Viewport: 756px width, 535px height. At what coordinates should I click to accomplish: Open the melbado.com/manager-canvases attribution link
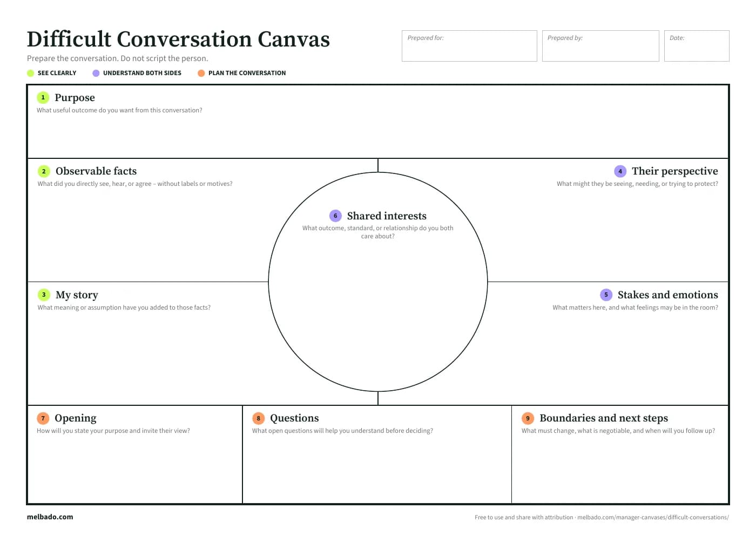point(653,518)
